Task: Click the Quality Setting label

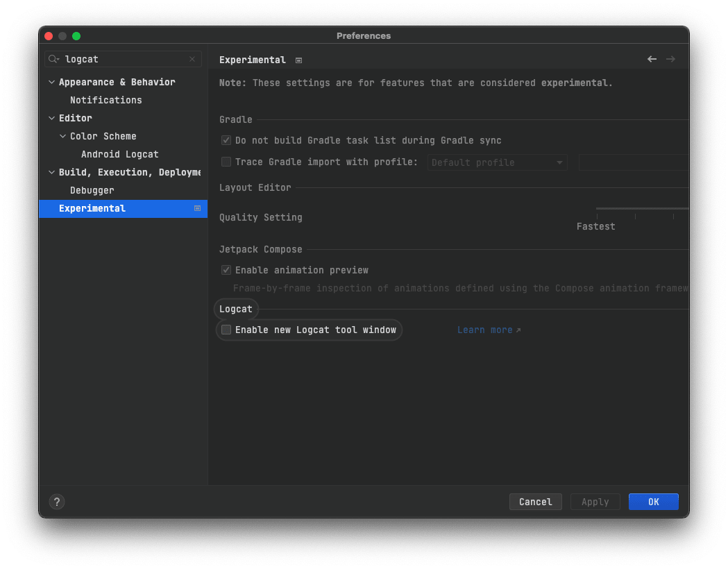Action: pyautogui.click(x=260, y=217)
